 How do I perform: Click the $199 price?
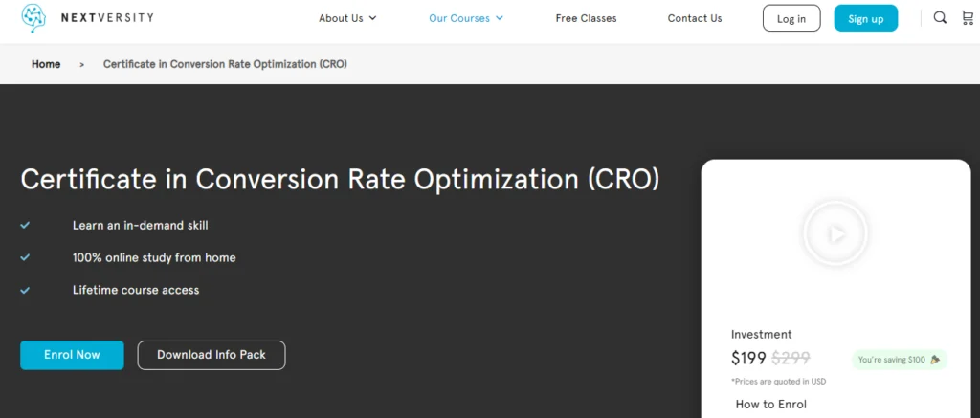coord(748,358)
